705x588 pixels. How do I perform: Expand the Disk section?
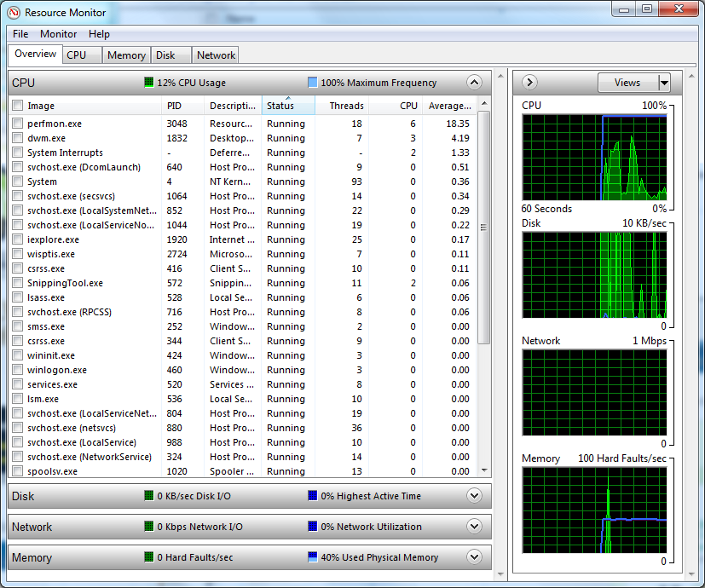474,496
